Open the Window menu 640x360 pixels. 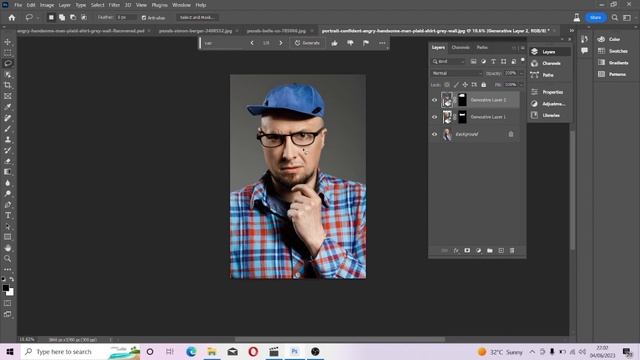[181, 5]
